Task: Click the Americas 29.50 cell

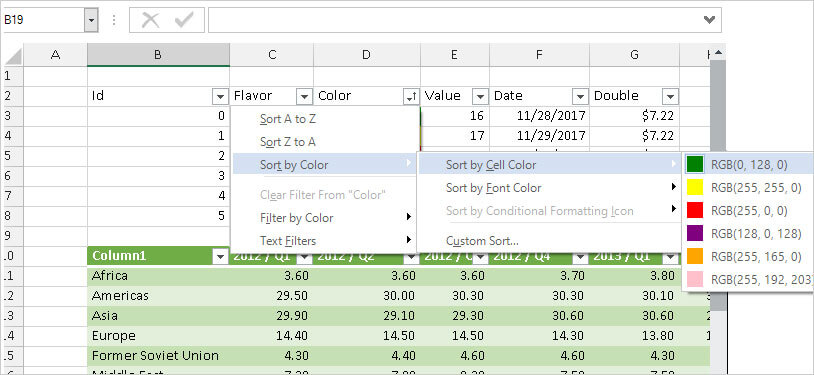Action: coord(272,296)
